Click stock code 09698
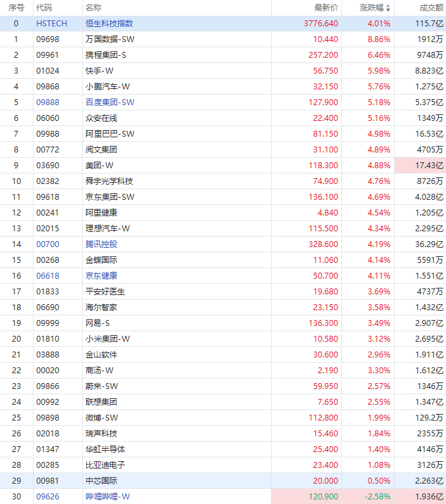Image resolution: width=446 pixels, height=504 pixels. 47,39
